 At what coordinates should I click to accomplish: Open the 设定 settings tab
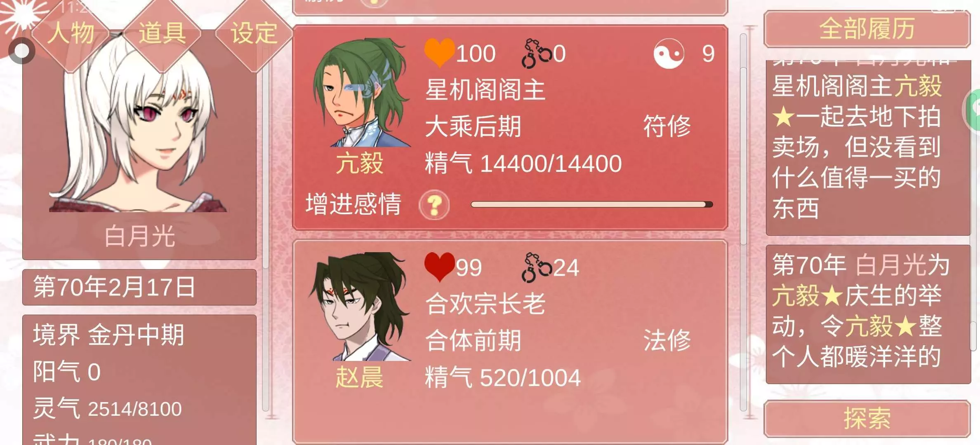tap(254, 33)
